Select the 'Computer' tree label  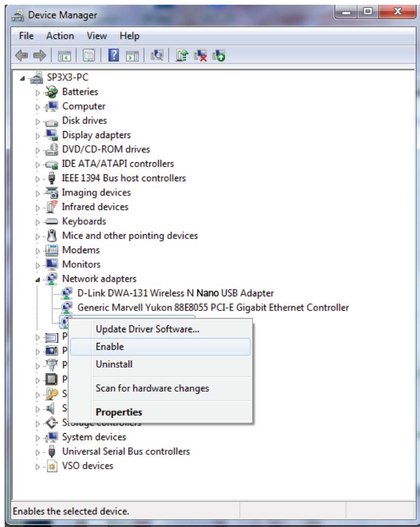pos(84,106)
